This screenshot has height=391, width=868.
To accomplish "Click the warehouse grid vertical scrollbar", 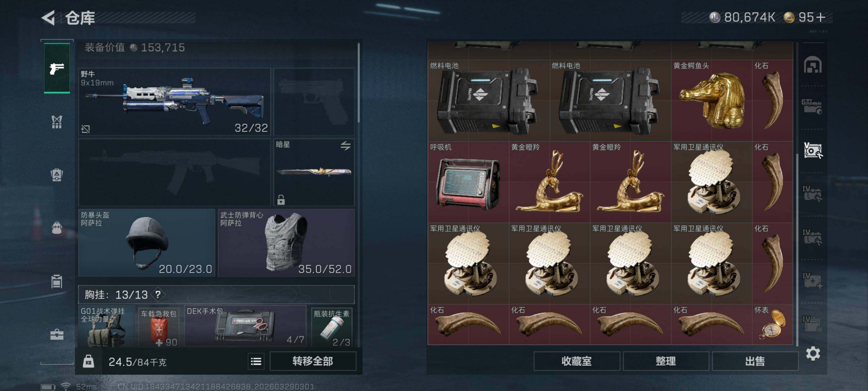I will coord(797,194).
